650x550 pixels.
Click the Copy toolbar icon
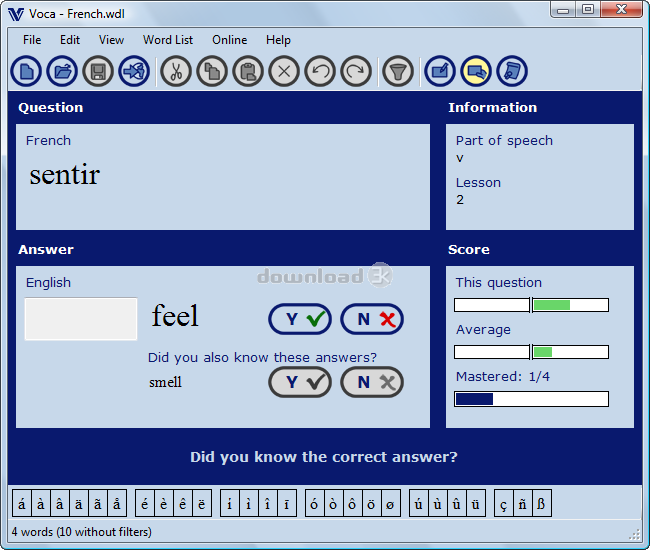pos(212,71)
